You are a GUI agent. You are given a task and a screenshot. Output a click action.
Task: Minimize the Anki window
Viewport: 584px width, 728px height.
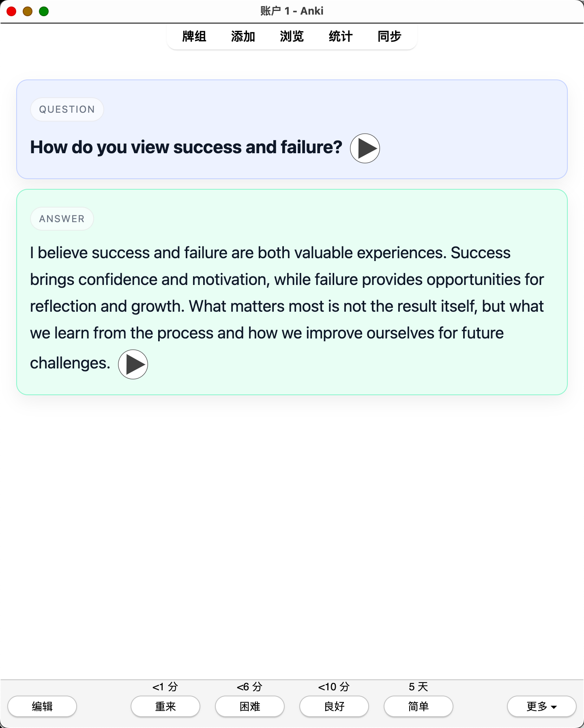pos(28,11)
